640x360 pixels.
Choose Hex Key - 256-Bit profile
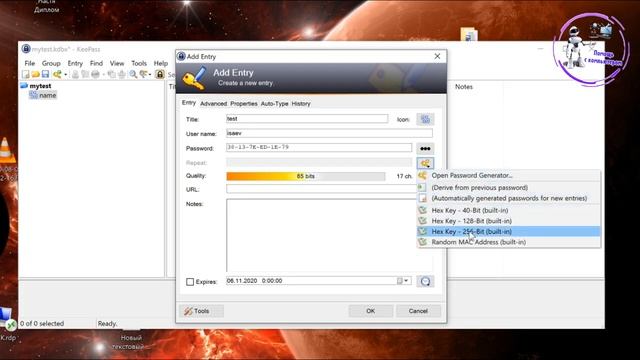pyautogui.click(x=509, y=231)
